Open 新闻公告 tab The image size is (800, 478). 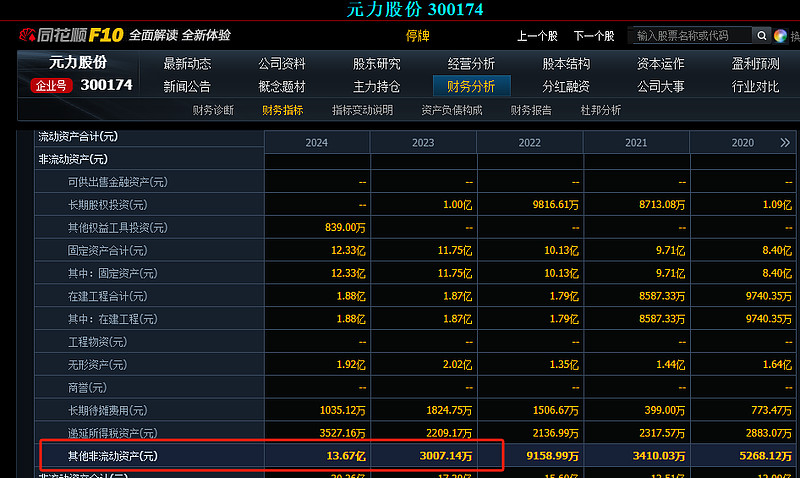pos(187,87)
